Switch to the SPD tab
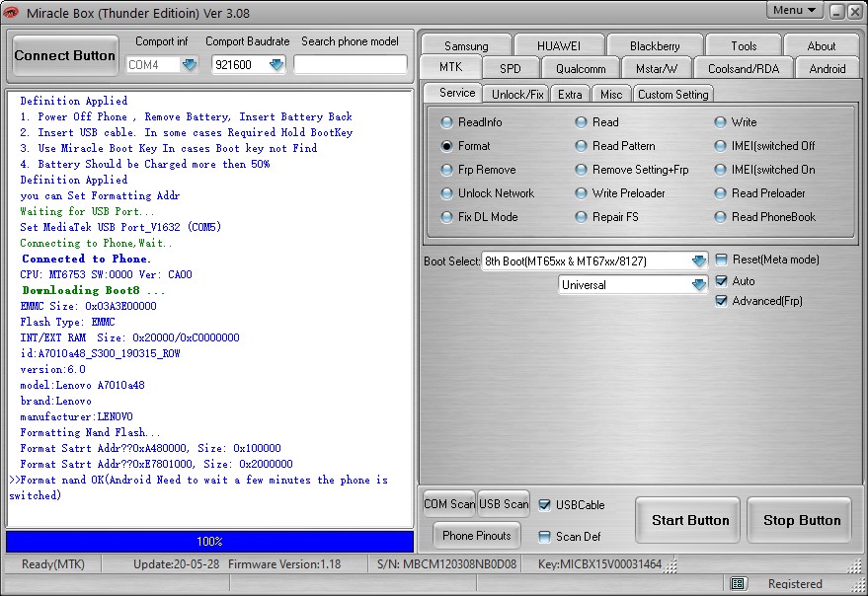The image size is (868, 596). [511, 69]
